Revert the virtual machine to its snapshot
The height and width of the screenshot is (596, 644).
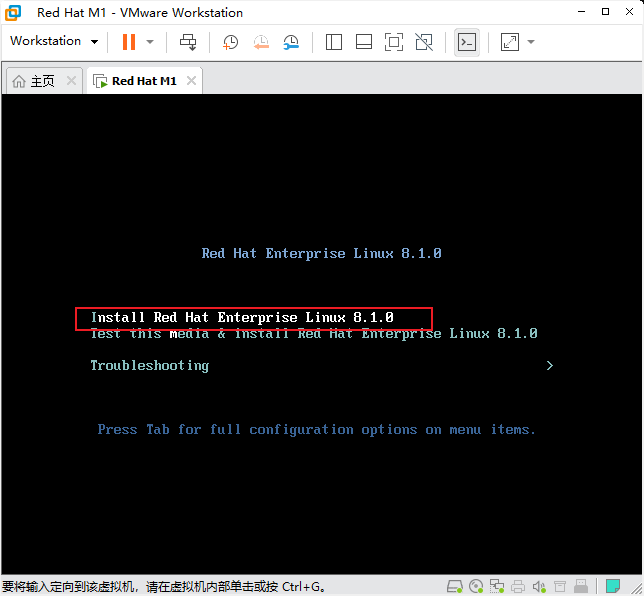tap(261, 42)
